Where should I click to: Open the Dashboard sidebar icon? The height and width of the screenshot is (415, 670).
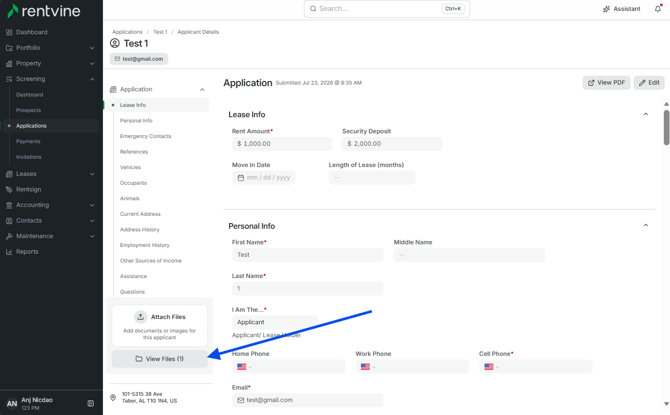[9, 32]
